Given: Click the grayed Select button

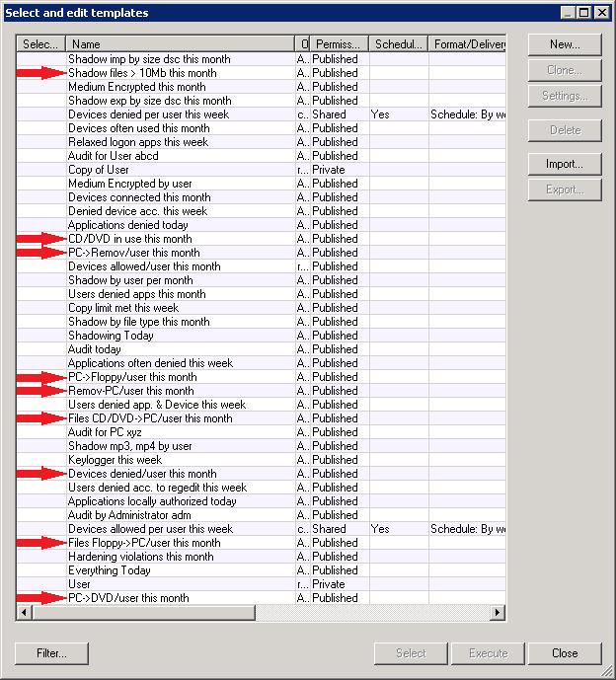Looking at the screenshot, I should [x=411, y=653].
